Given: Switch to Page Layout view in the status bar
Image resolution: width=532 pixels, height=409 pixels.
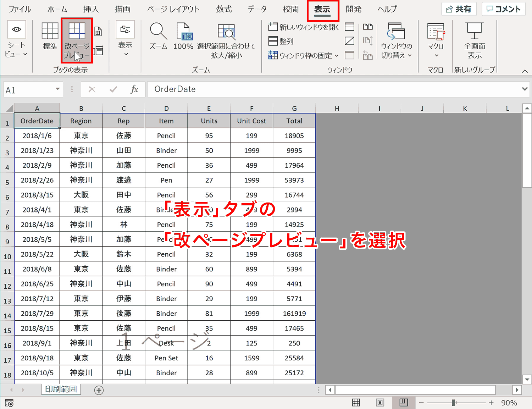Looking at the screenshot, I should tap(380, 403).
